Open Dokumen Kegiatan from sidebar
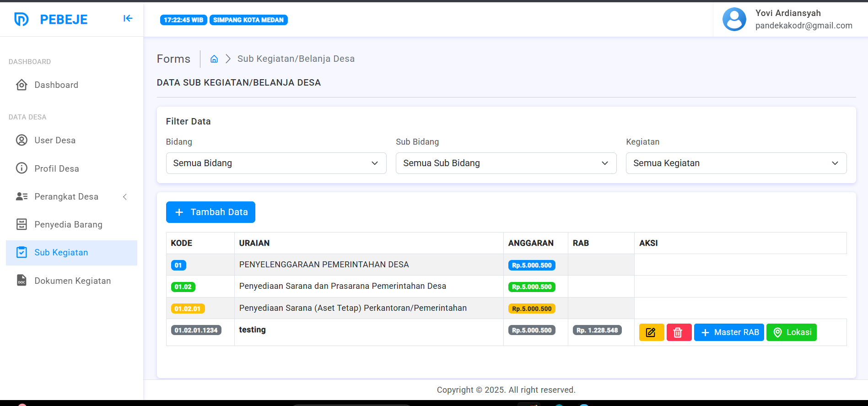Viewport: 868px width, 406px height. (72, 281)
